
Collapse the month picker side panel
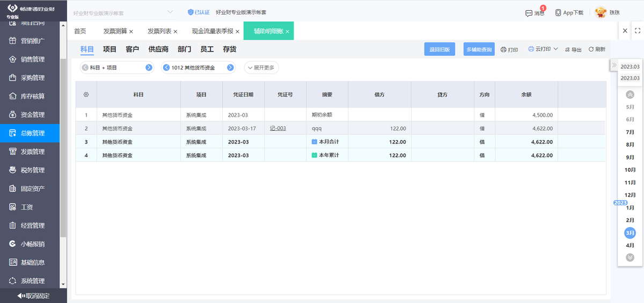click(614, 65)
